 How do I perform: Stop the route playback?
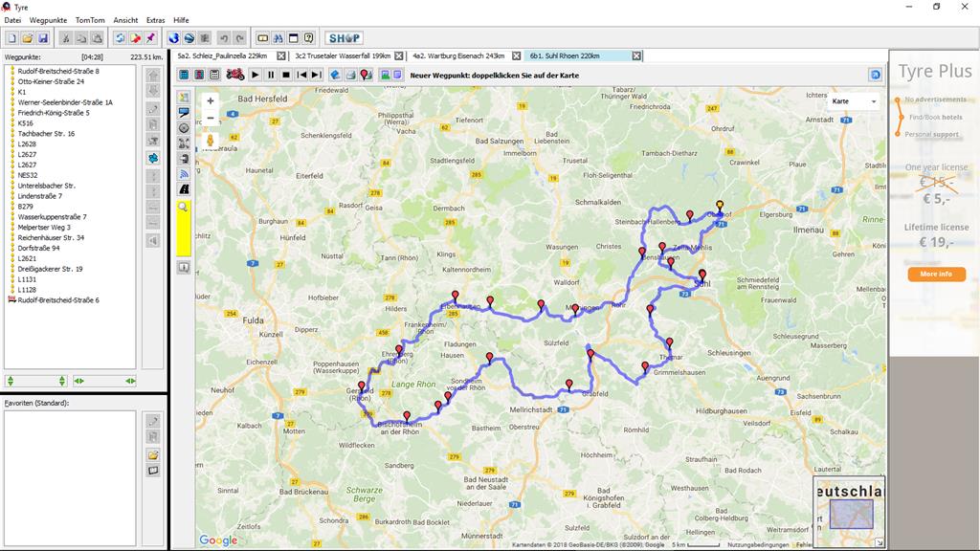click(285, 75)
